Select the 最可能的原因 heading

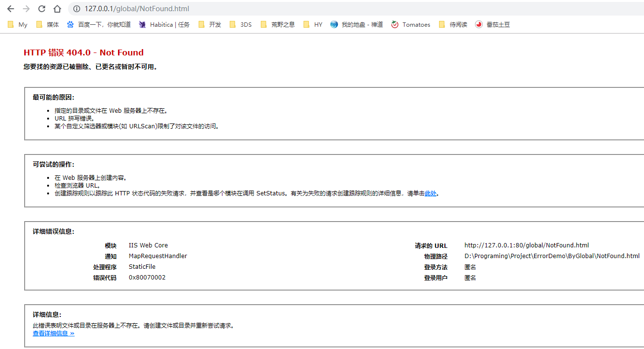coord(53,97)
